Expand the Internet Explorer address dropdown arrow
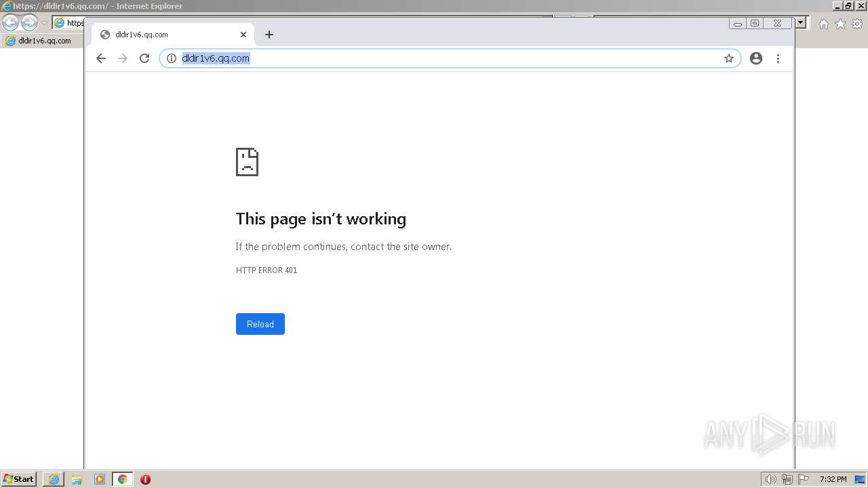The width and height of the screenshot is (868, 488). pyautogui.click(x=801, y=22)
